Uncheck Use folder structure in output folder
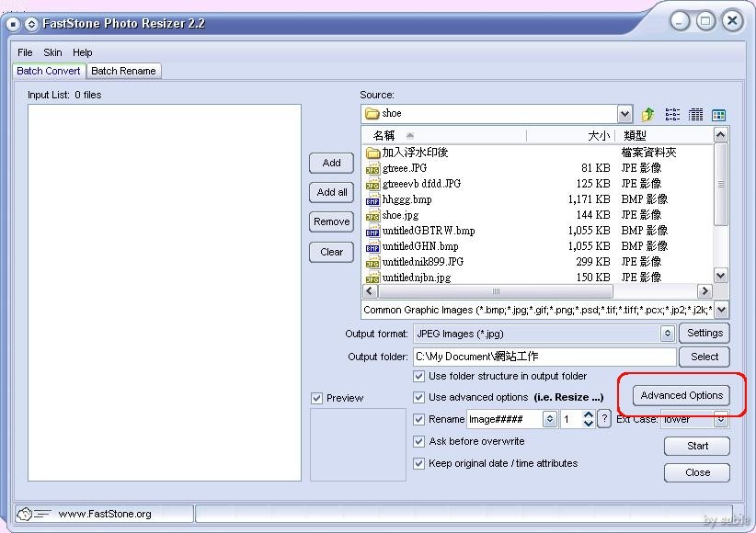 point(419,376)
